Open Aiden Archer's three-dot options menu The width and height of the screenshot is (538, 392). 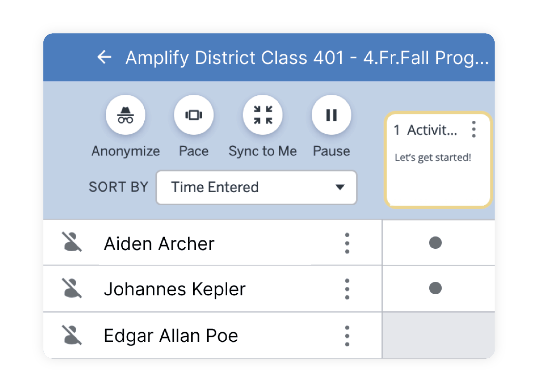[x=347, y=243]
